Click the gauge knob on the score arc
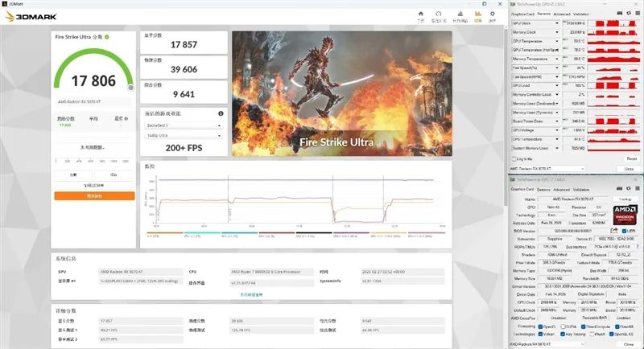 (130, 87)
